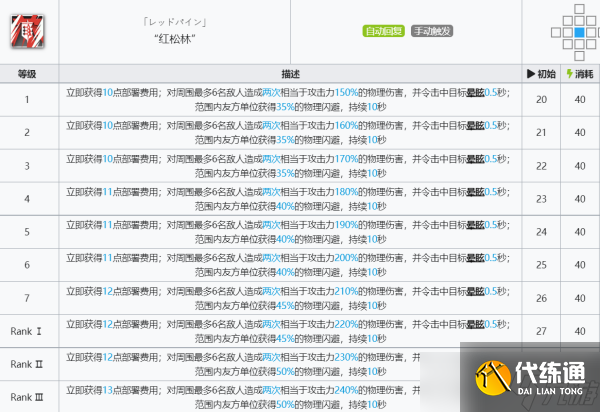This screenshot has height=412, width=600.
Task: Select the level 7 row number
Action: (27, 298)
